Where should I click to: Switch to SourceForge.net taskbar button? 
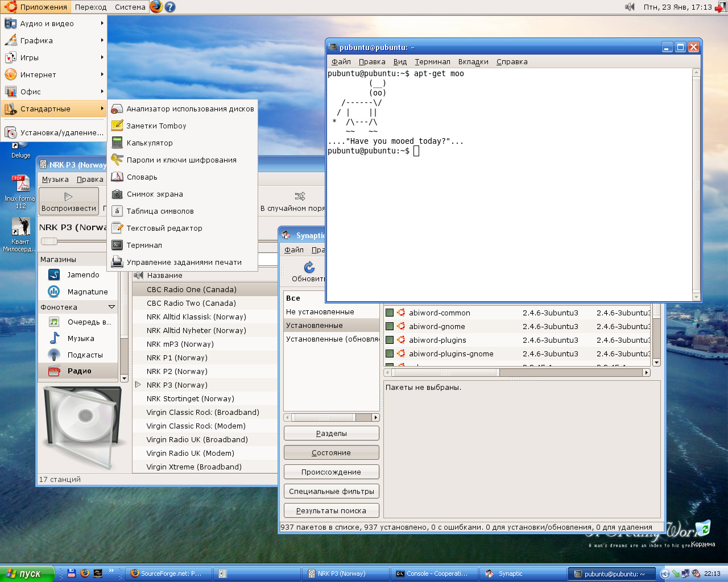[x=168, y=573]
